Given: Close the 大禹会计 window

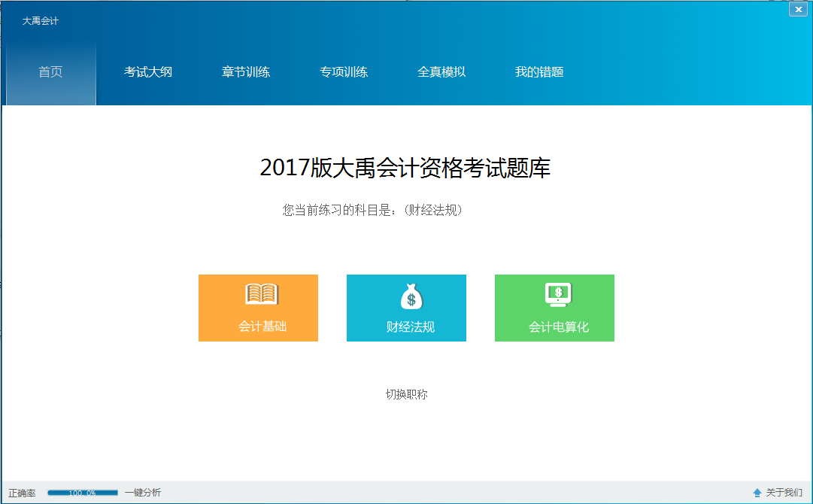Looking at the screenshot, I should tap(799, 9).
